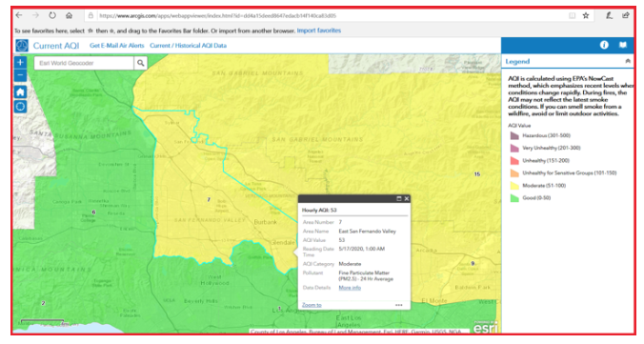644x344 pixels.
Task: Zoom out with the minus button
Action: pos(20,75)
